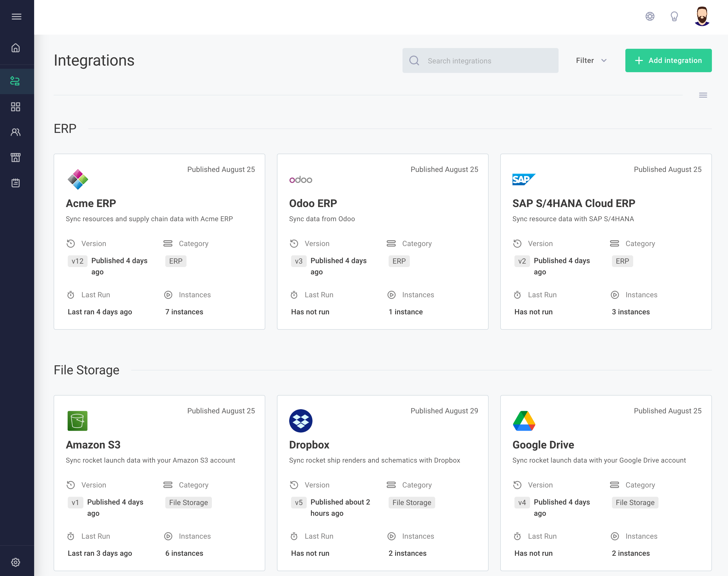Click the Google Drive logo thumbnail
This screenshot has height=576, width=728.
pos(524,420)
